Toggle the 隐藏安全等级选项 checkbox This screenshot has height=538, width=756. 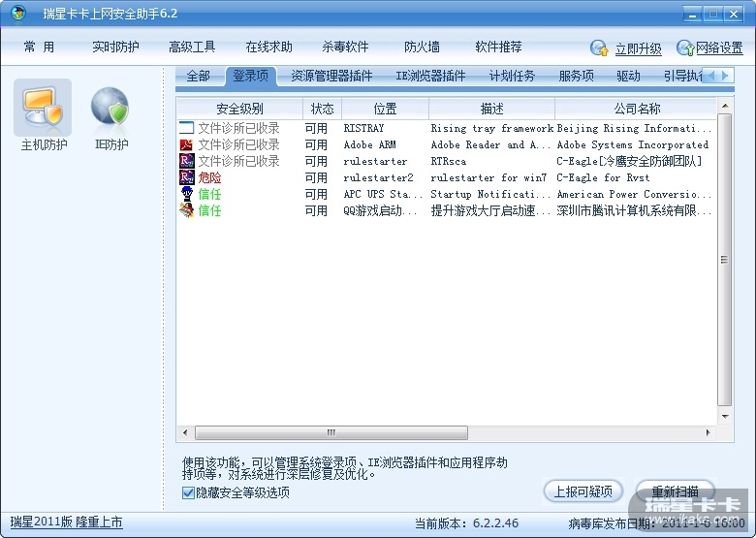188,492
